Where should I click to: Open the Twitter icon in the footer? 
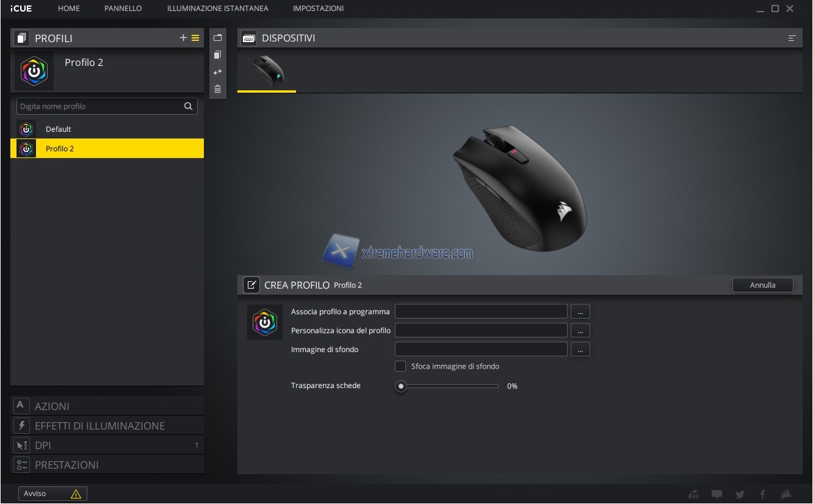click(x=740, y=494)
